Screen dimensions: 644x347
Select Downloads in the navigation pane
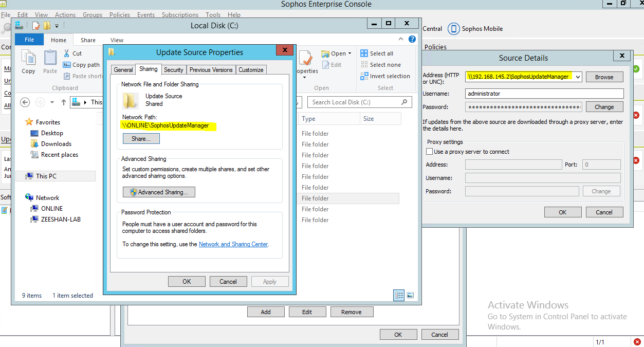click(56, 144)
